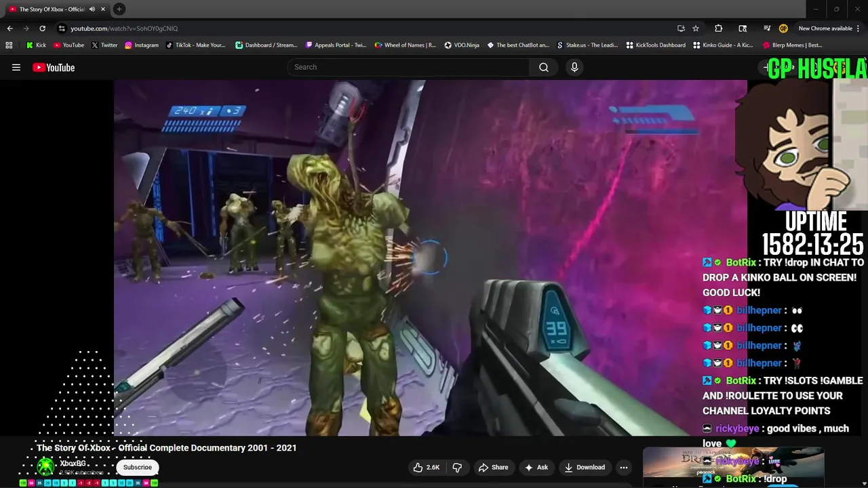Download the video
Screen dimensions: 868x488
(x=585, y=467)
